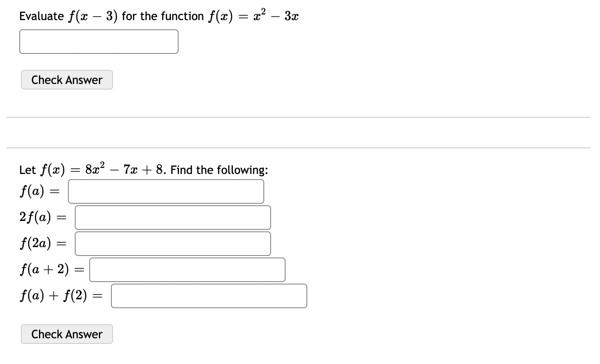This screenshot has height=364, width=600.
Task: Click the first Check Answer button
Action: pos(66,80)
